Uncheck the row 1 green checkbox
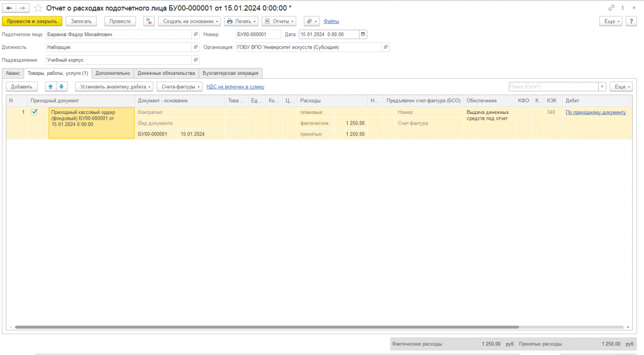The height and width of the screenshot is (355, 644). (34, 112)
